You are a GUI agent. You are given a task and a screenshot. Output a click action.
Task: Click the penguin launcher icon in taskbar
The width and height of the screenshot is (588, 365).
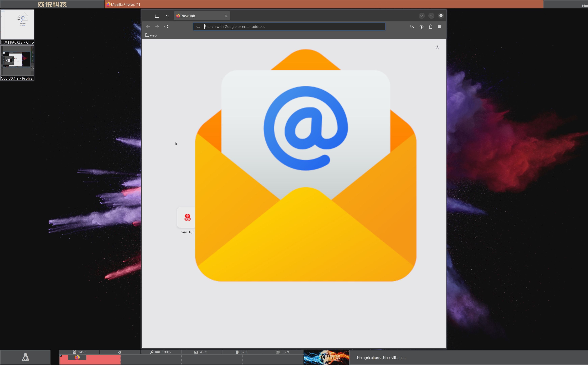(x=25, y=357)
